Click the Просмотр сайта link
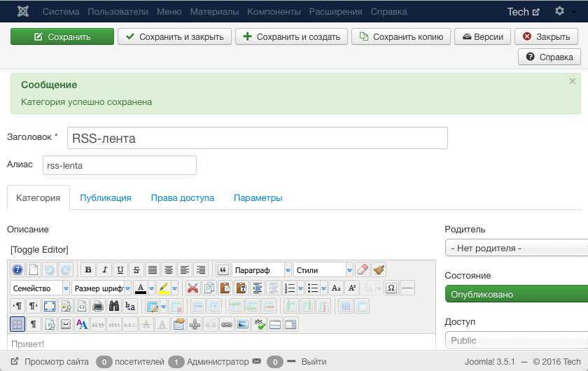This screenshot has width=588, height=371. 56,362
